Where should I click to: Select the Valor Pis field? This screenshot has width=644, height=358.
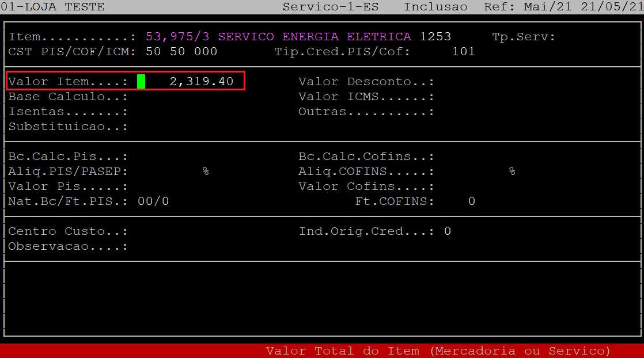(184, 186)
